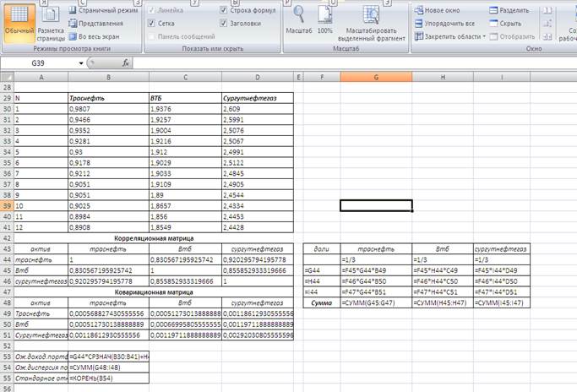Open Разметка страницы page layout view
The width and height of the screenshot is (577, 392).
(50, 21)
